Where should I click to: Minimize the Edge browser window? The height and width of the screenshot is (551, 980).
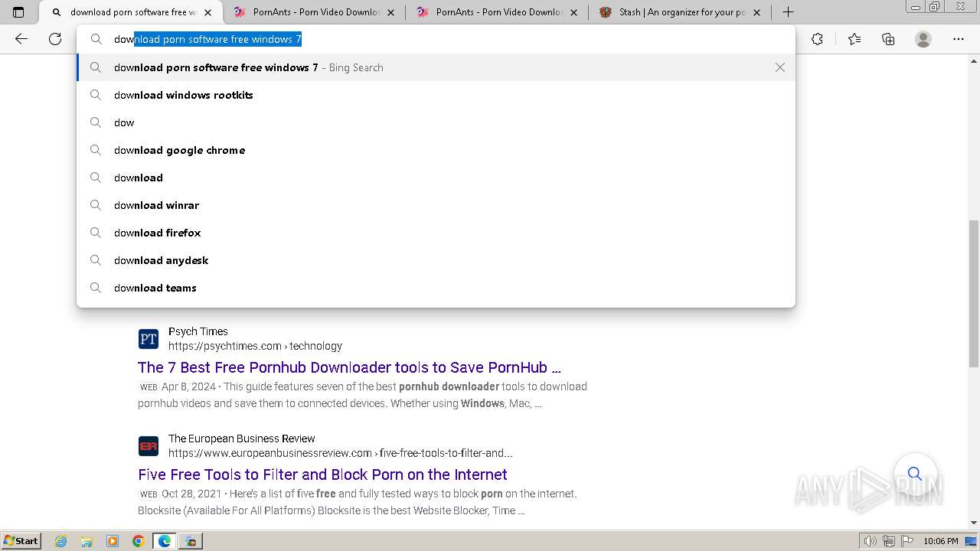[916, 7]
